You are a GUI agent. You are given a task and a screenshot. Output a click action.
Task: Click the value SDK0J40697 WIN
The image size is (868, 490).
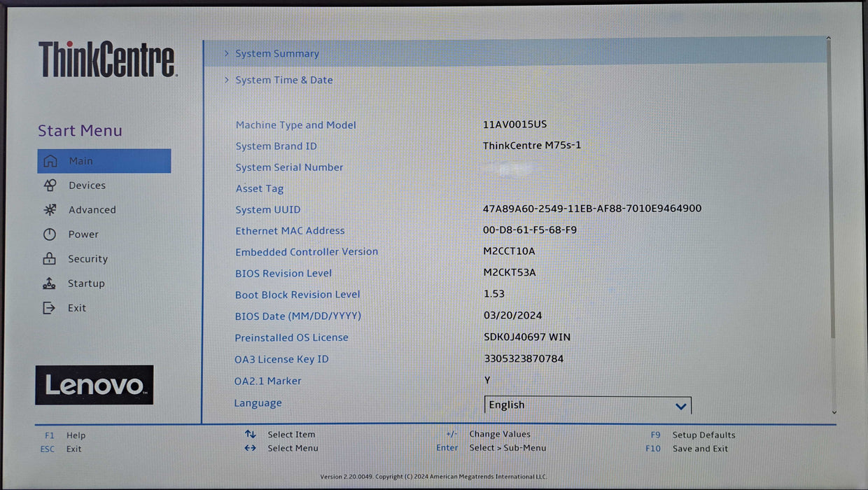pyautogui.click(x=527, y=337)
